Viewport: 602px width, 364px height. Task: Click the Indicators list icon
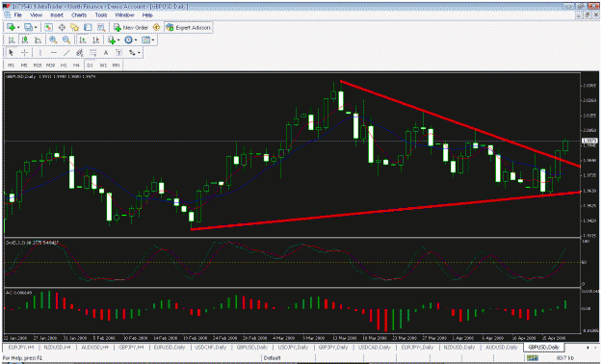pyautogui.click(x=112, y=39)
